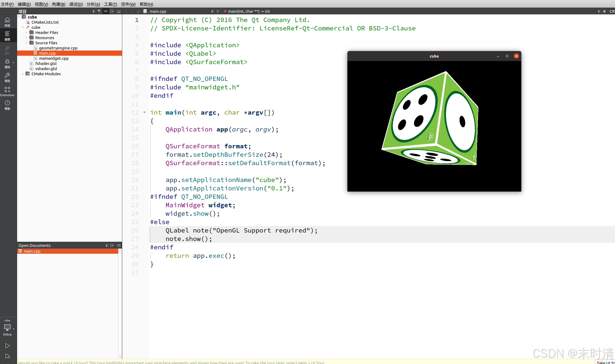615x364 pixels.
Task: Close the main.cpp document
Action: point(218,11)
